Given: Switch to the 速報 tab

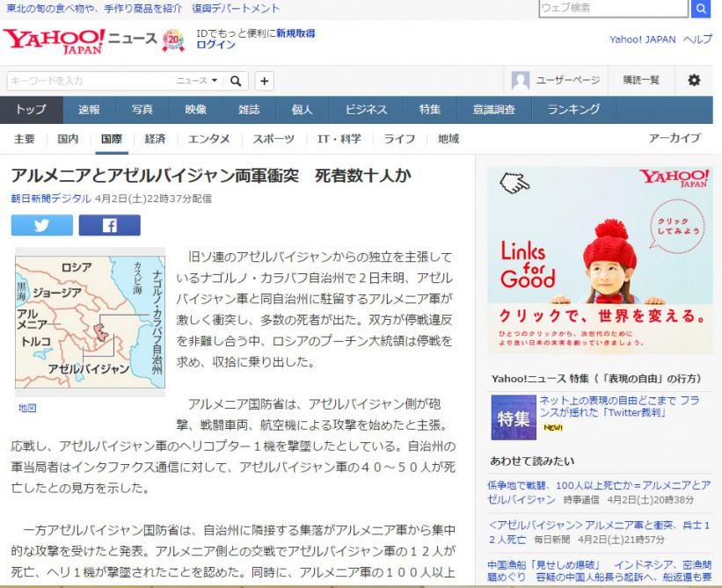Looking at the screenshot, I should tap(89, 110).
